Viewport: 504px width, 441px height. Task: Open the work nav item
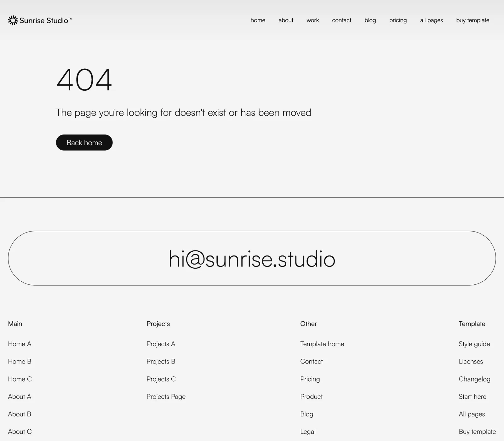click(312, 20)
